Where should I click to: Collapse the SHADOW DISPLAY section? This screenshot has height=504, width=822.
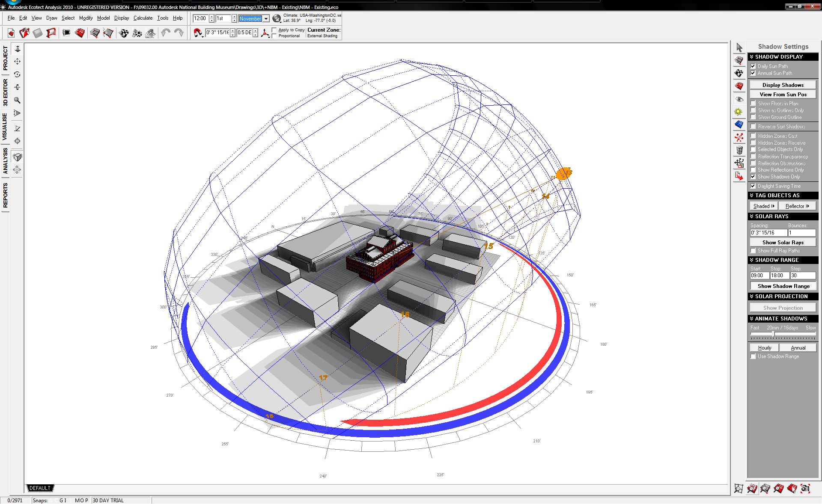(x=752, y=57)
